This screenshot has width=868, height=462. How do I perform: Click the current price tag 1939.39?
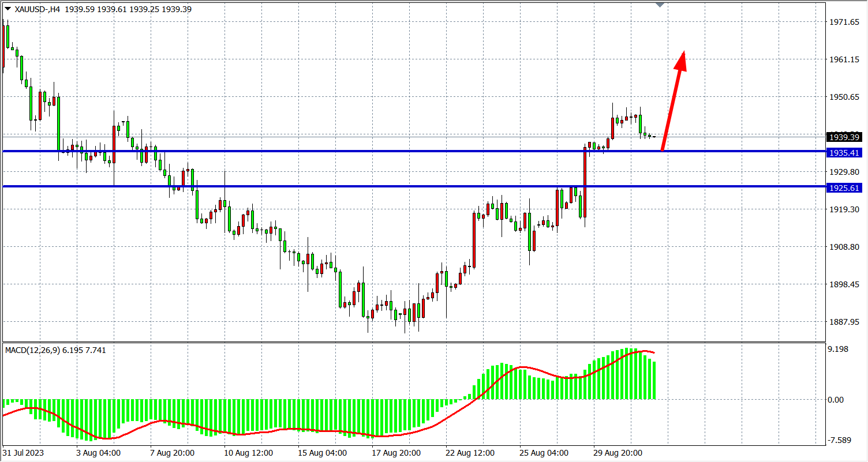pyautogui.click(x=844, y=137)
